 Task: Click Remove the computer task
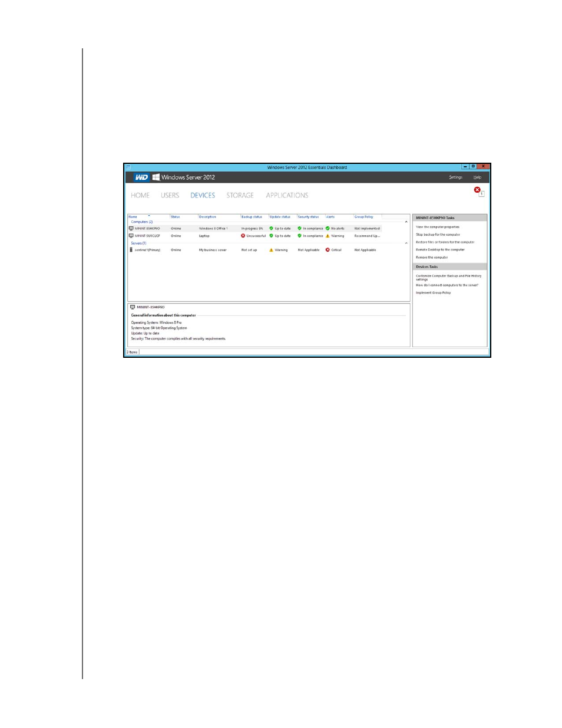click(432, 258)
